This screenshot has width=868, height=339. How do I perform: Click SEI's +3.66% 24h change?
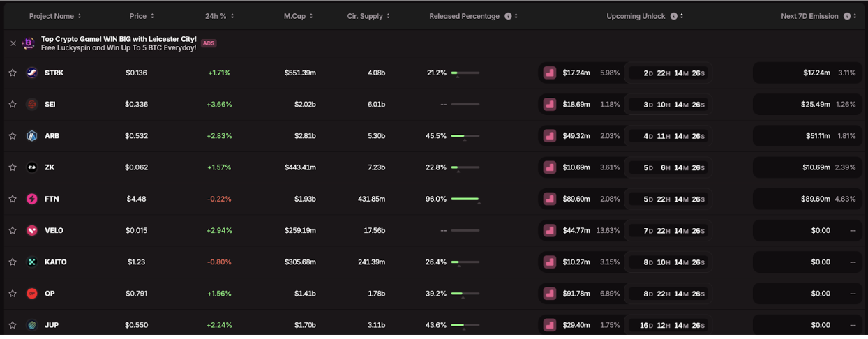click(218, 105)
